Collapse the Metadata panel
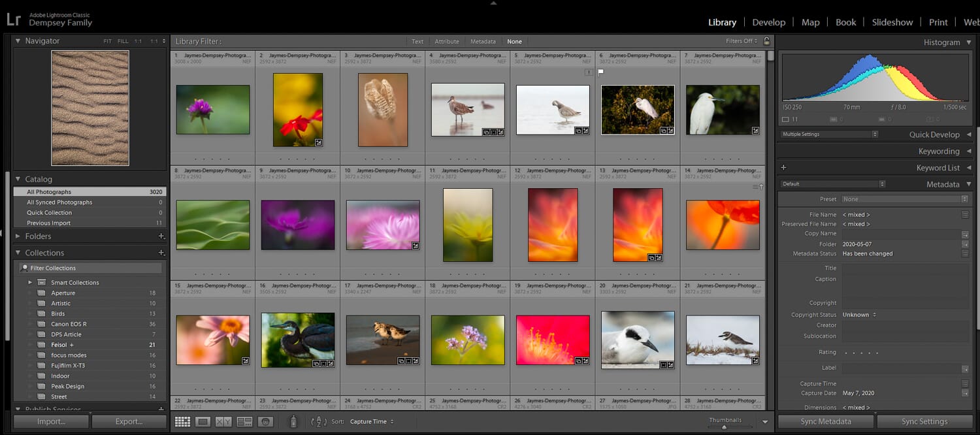Image resolution: width=980 pixels, height=435 pixels. coord(969,184)
